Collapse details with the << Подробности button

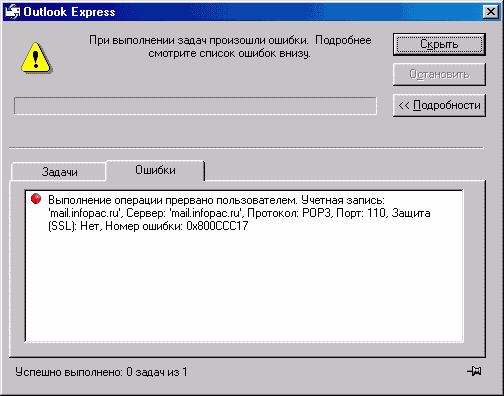[x=439, y=105]
